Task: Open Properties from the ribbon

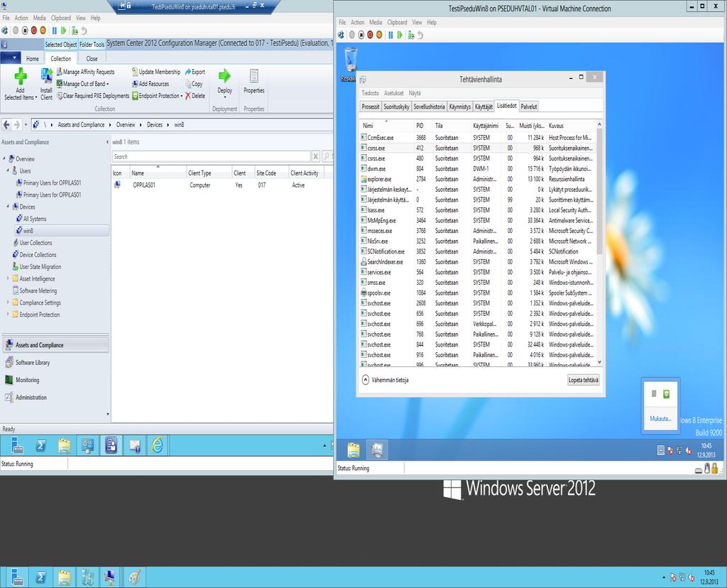Action: point(254,81)
